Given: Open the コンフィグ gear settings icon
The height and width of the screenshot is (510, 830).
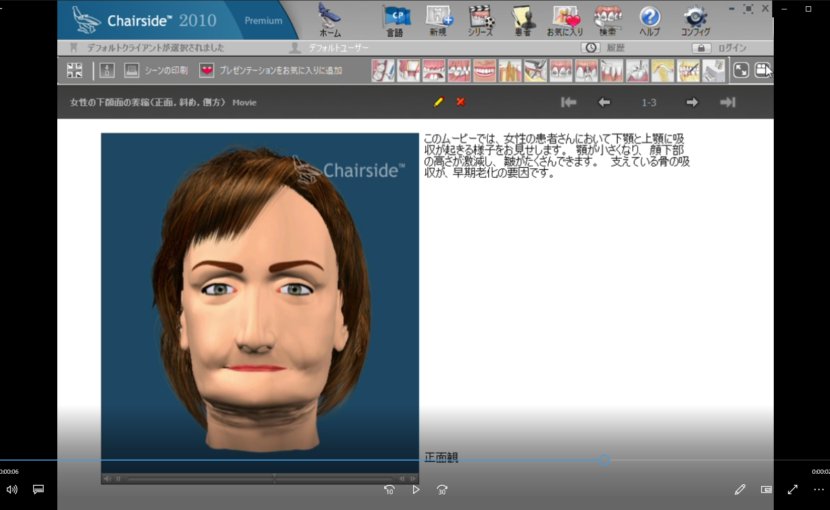Looking at the screenshot, I should coord(696,20).
